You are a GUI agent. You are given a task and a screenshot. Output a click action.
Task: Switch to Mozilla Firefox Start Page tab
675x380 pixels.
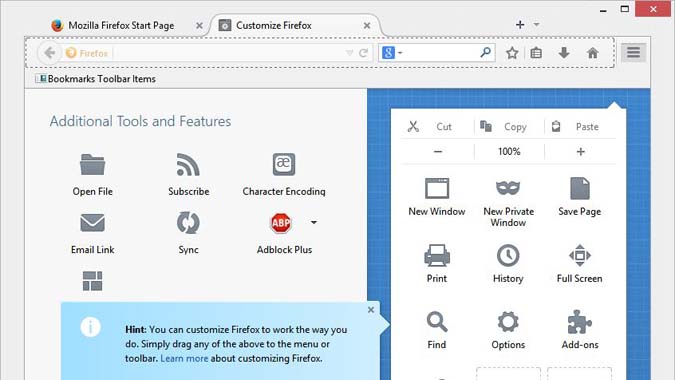121,25
